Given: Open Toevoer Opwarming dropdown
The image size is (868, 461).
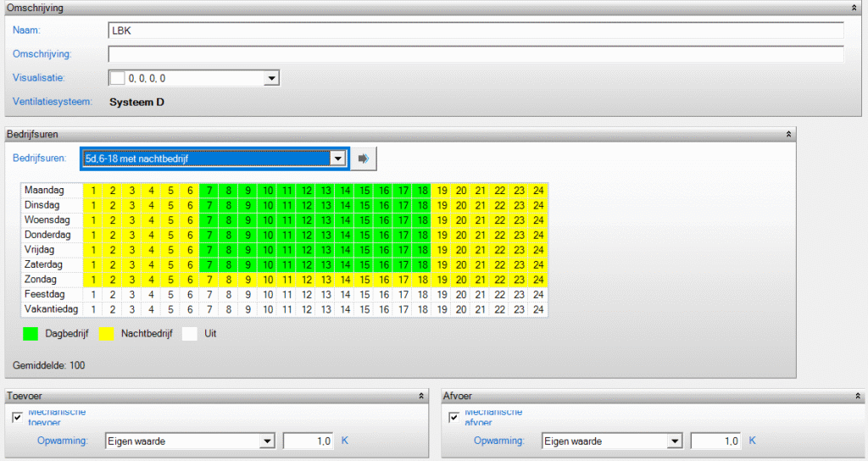Looking at the screenshot, I should 268,441.
